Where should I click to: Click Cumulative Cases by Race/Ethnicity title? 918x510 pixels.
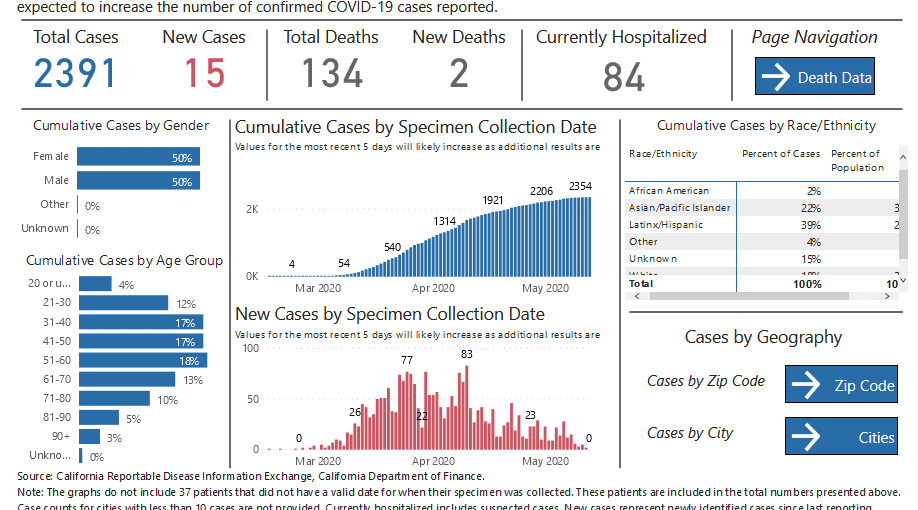pos(766,126)
